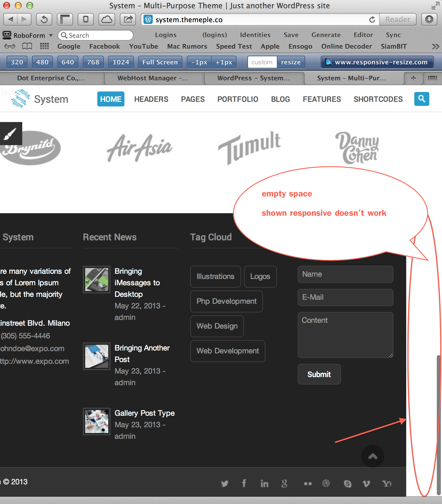Image resolution: width=442 pixels, height=504 pixels.
Task: Open the HOME menu item
Action: click(111, 99)
